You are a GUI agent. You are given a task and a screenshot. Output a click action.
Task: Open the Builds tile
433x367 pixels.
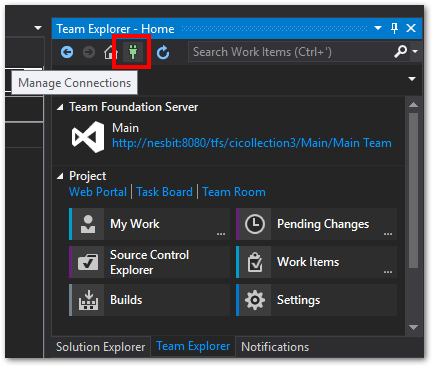click(x=149, y=300)
